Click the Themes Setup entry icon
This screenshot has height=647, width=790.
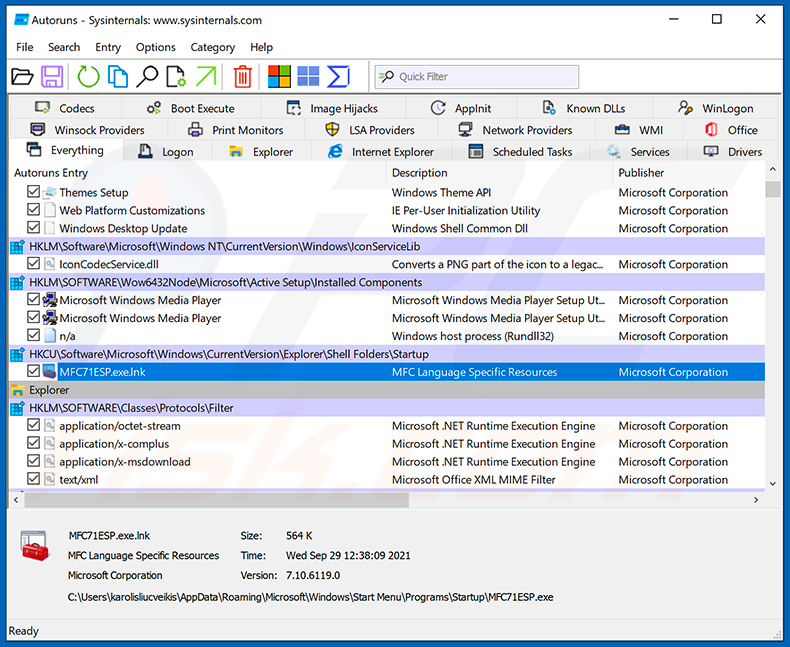49,192
